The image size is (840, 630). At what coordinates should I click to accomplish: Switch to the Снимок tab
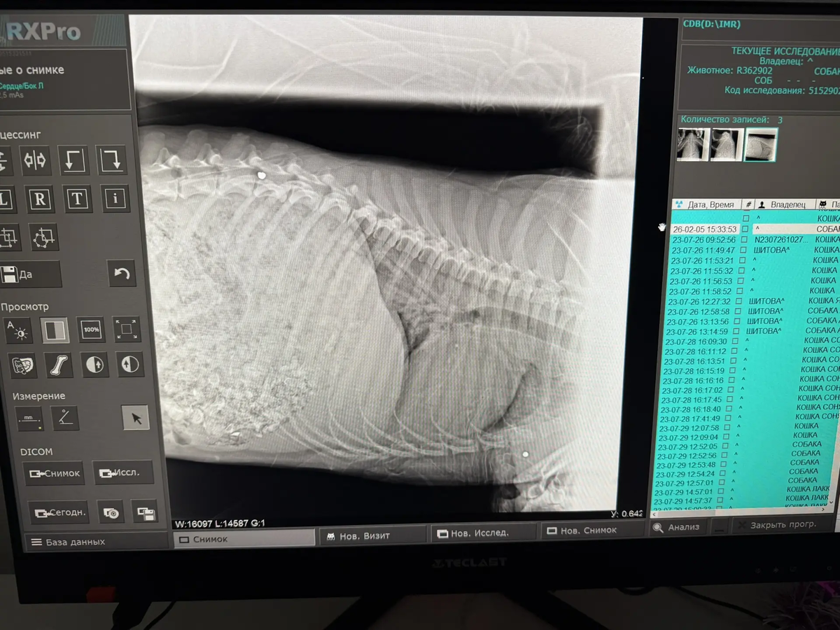244,539
